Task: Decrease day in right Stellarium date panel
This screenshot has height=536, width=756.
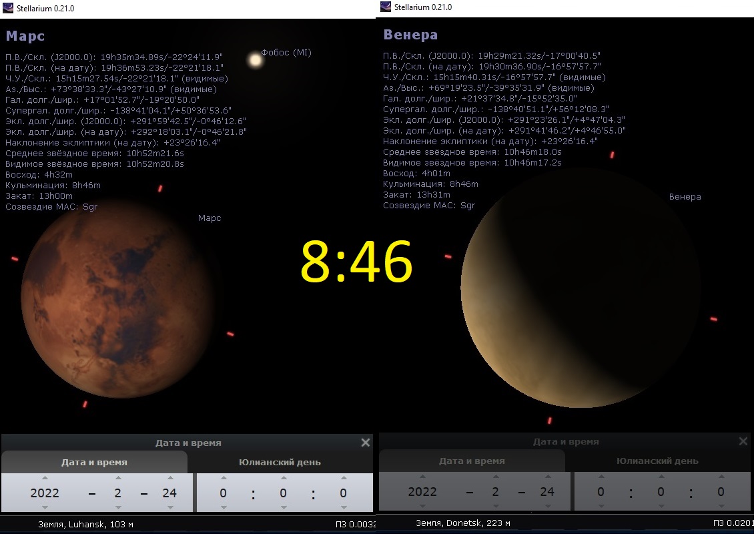Action: [548, 506]
